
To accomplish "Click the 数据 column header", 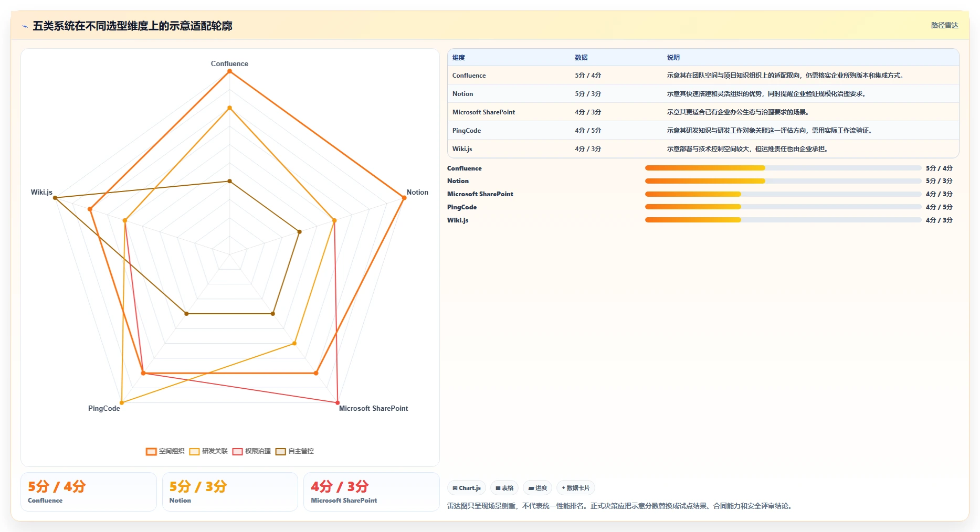I will (581, 58).
